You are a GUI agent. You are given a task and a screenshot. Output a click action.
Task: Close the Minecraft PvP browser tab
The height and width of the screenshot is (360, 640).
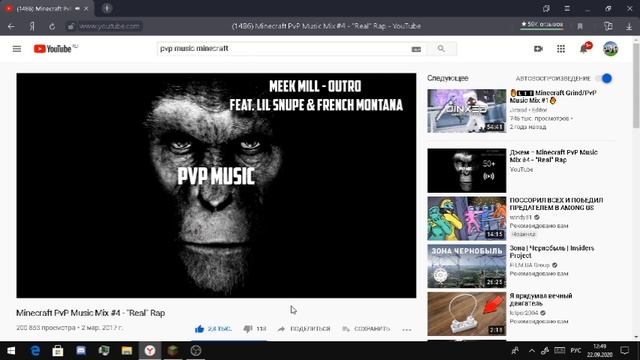tap(86, 9)
